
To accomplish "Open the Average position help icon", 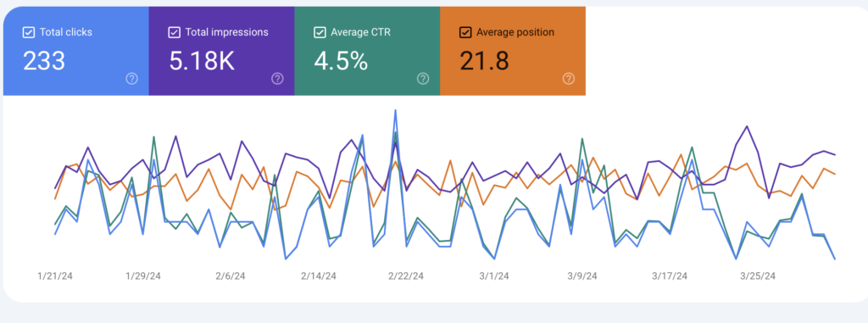I will 569,79.
